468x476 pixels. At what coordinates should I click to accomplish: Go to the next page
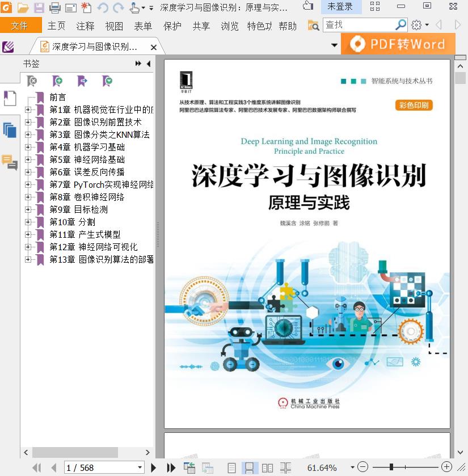(x=154, y=468)
